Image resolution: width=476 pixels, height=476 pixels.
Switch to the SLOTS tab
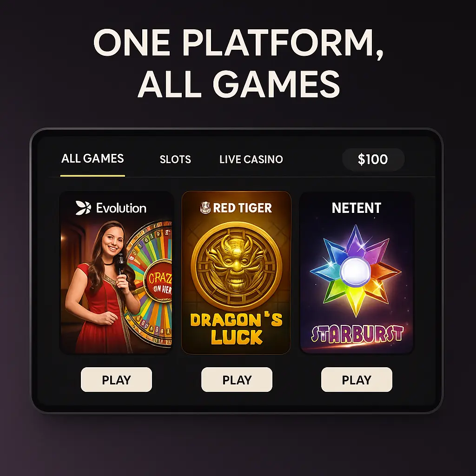click(175, 159)
